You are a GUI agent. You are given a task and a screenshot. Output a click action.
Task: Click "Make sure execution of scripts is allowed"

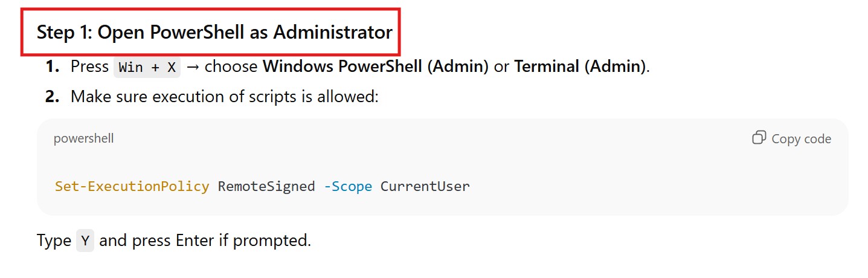point(224,96)
